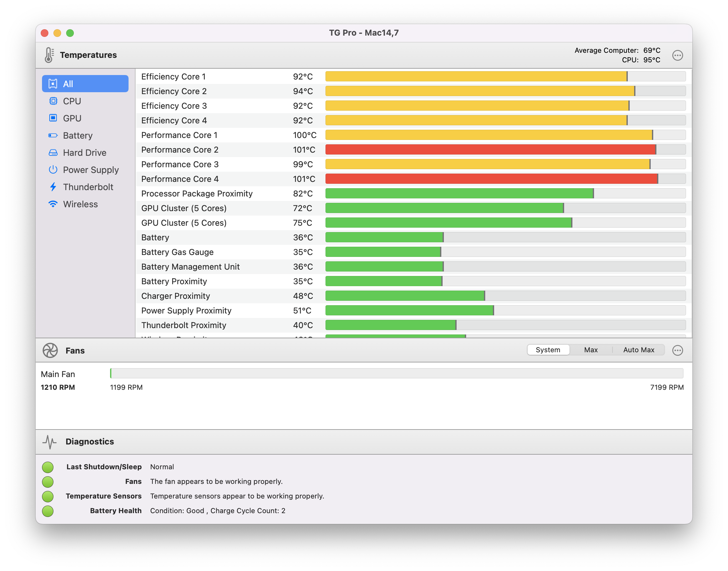The image size is (728, 571).
Task: Click the Main Fan speed bar
Action: [x=396, y=374]
